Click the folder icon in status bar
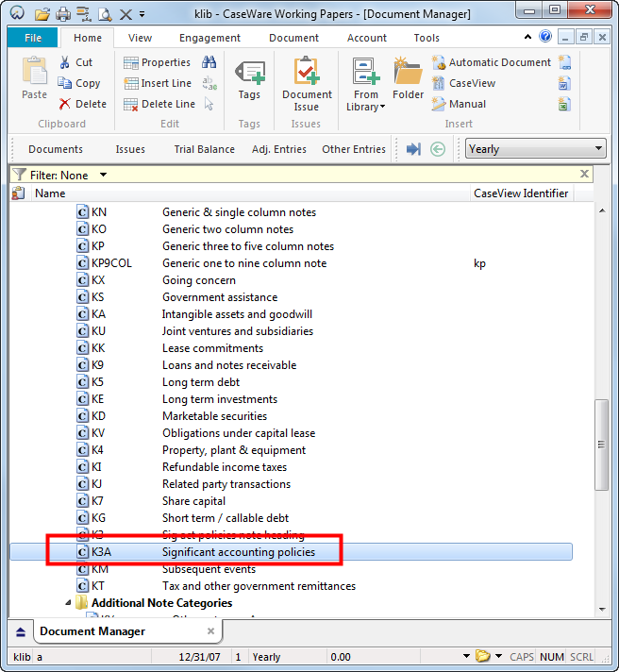Screen dimensions: 619x672 click(483, 656)
